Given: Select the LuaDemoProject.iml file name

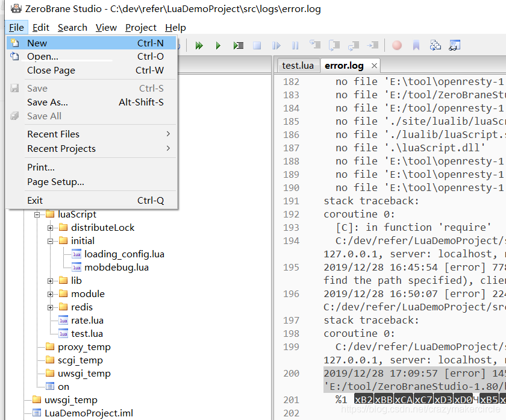Looking at the screenshot, I should click(89, 413).
